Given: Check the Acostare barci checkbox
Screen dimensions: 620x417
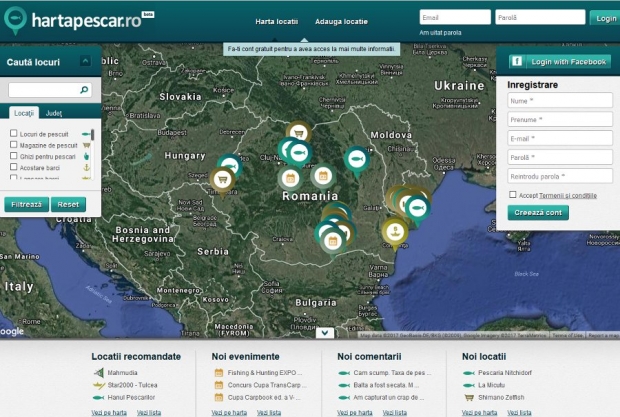Looking at the screenshot, I should (x=13, y=166).
